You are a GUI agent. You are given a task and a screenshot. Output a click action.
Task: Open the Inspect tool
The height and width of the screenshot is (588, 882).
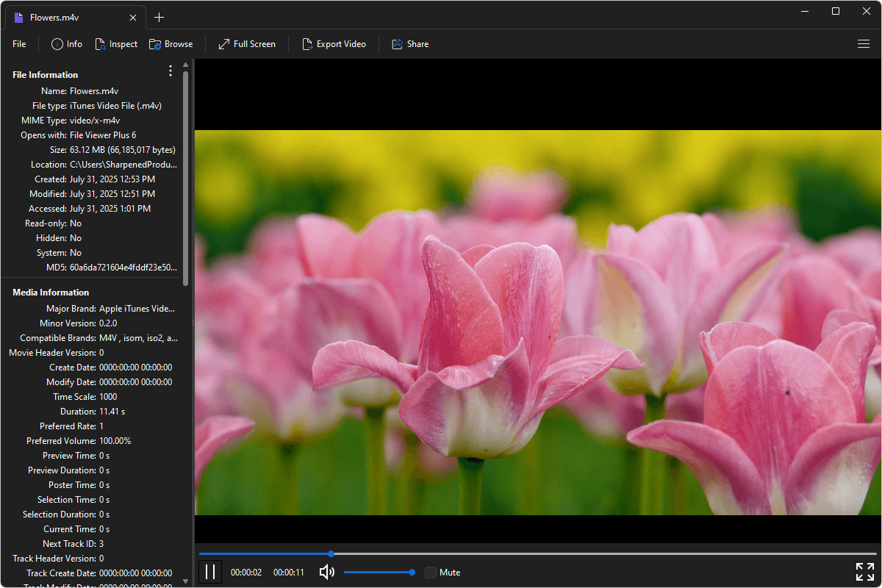(116, 44)
